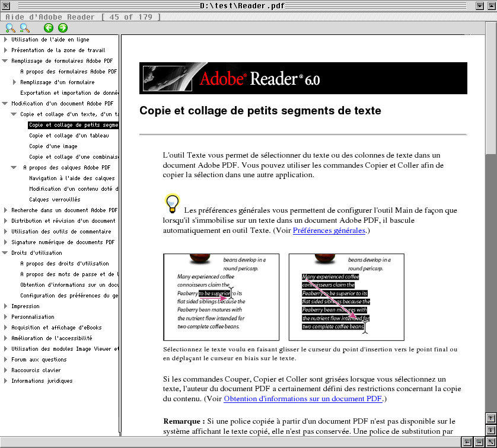Open "Navigation à l'aide des calques"
The height and width of the screenshot is (448, 497).
click(72, 178)
